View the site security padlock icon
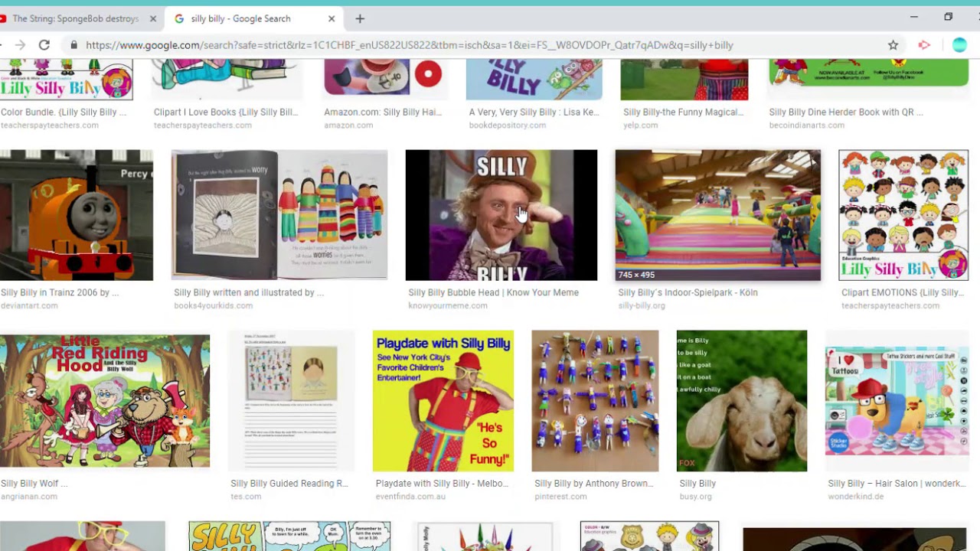The height and width of the screenshot is (551, 980). click(73, 45)
